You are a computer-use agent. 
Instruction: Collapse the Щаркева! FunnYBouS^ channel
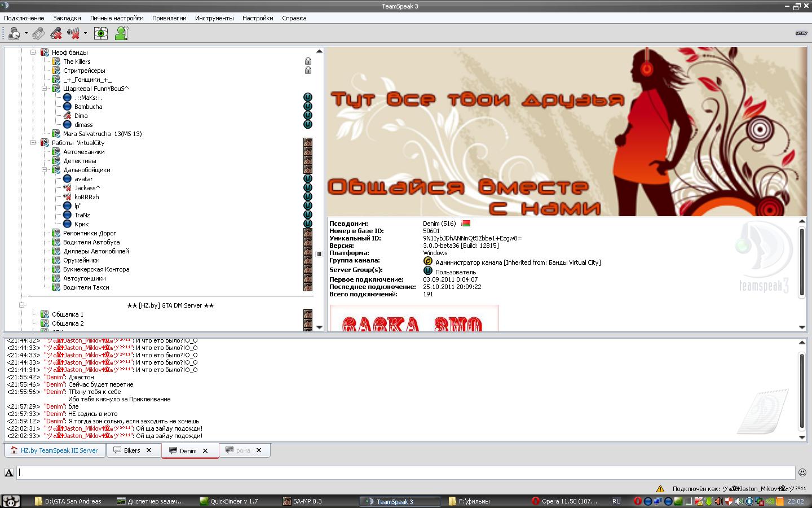[x=45, y=89]
